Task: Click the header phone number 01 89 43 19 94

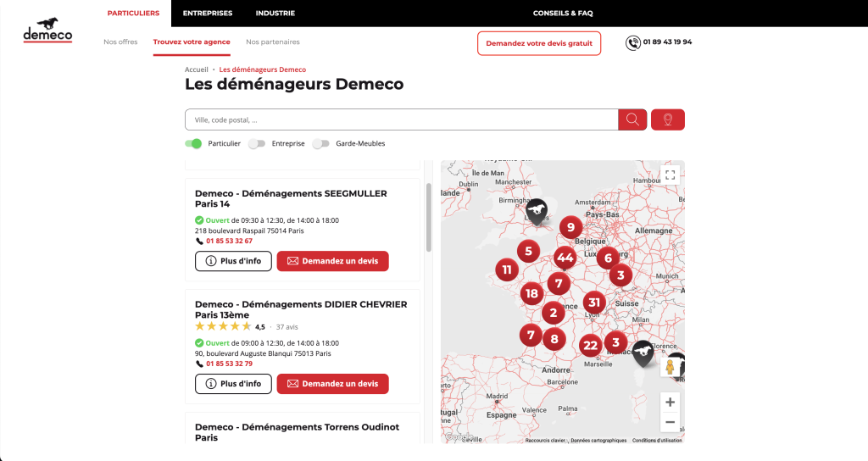Action: 667,42
